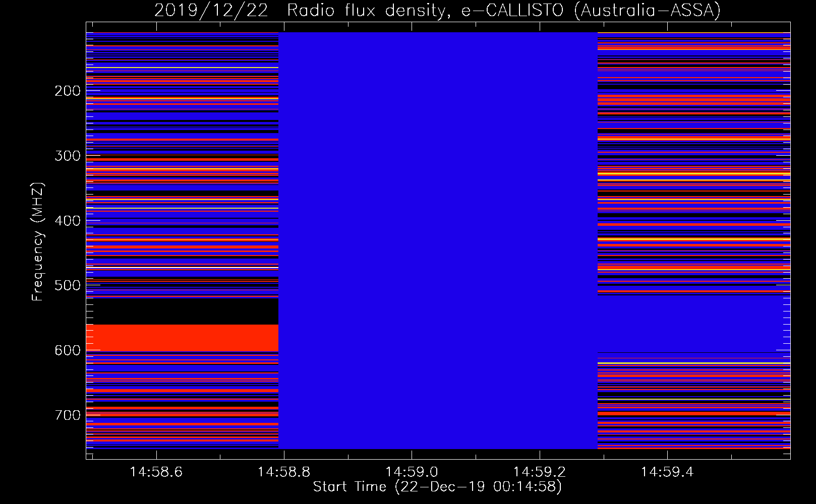The height and width of the screenshot is (504, 816).
Task: Click the '14:59.0' time tick label
Action: pos(412,472)
